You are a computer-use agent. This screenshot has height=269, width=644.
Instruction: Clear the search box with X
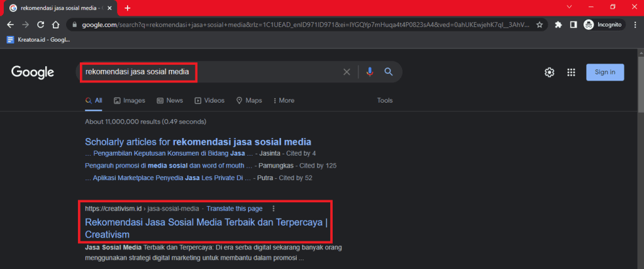pyautogui.click(x=347, y=72)
